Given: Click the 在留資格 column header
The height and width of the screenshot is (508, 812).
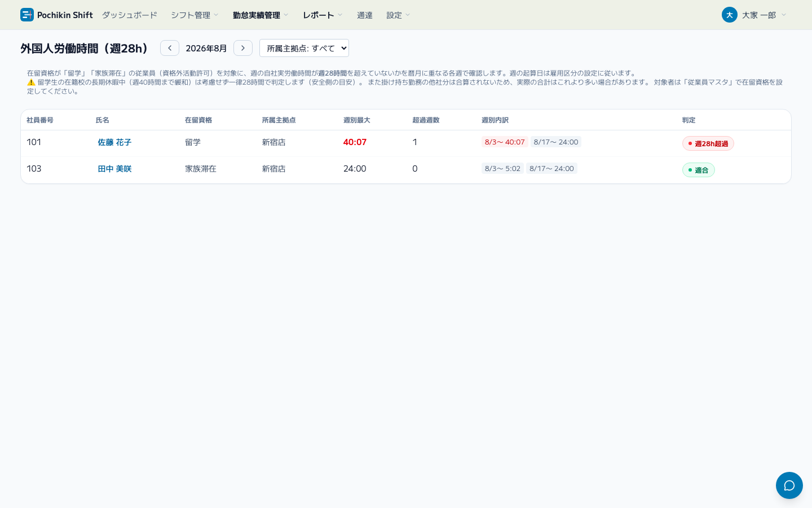Looking at the screenshot, I should (x=198, y=120).
